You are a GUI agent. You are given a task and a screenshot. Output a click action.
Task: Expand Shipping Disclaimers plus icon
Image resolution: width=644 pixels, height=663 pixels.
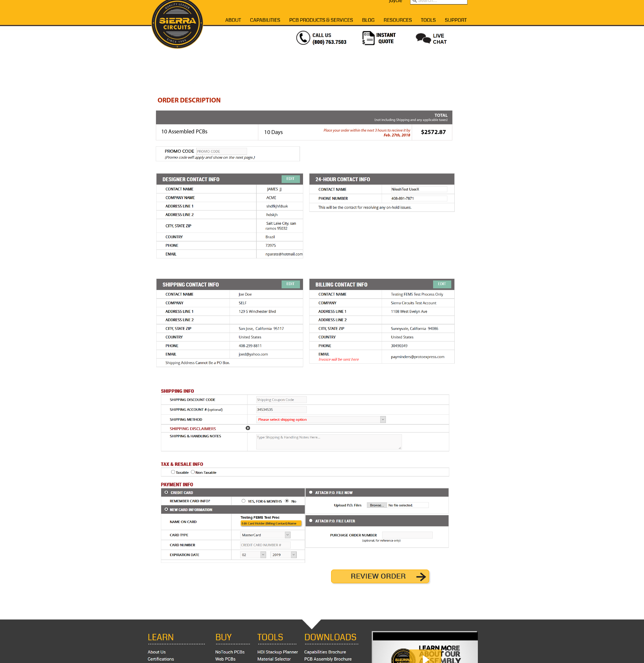pyautogui.click(x=248, y=428)
